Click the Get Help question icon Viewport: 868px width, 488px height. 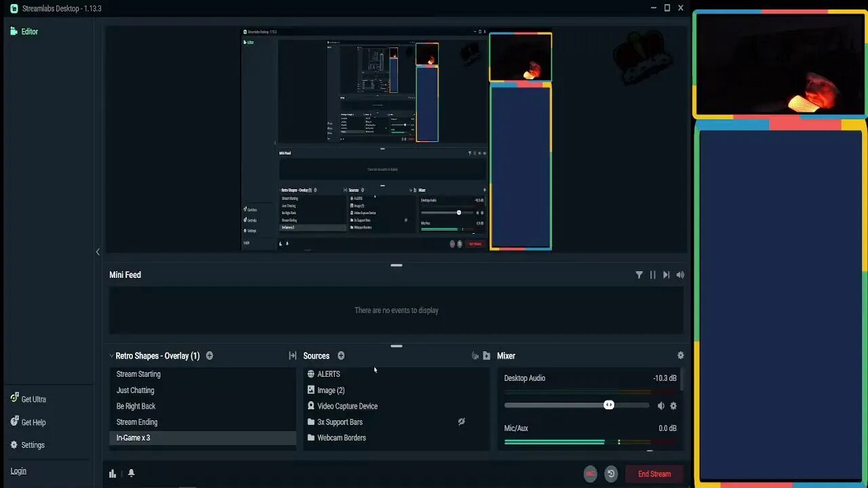(x=14, y=422)
